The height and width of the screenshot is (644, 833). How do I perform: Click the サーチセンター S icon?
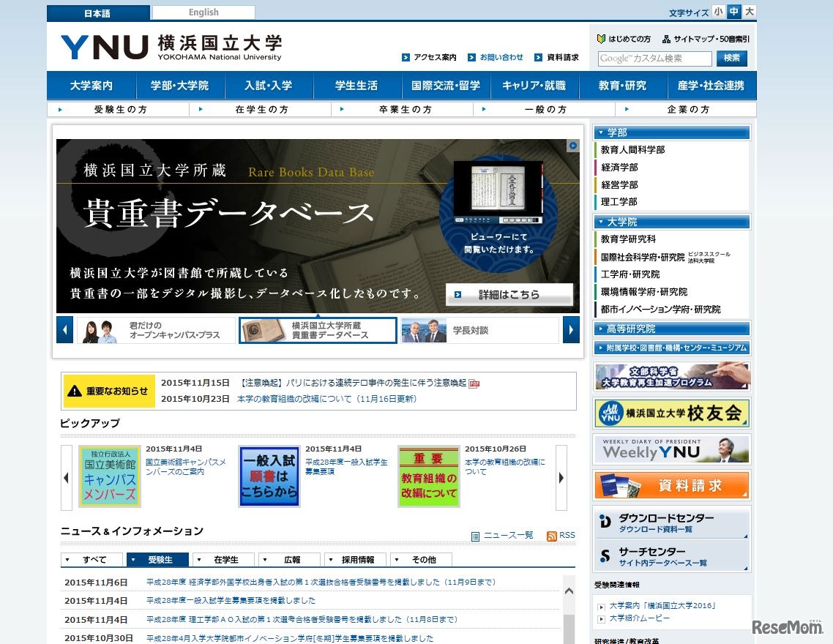pyautogui.click(x=605, y=555)
